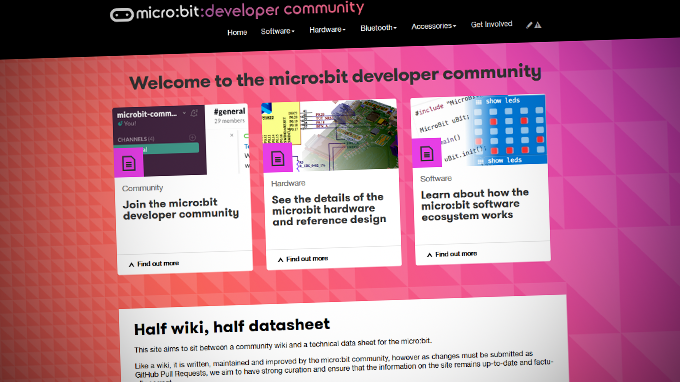
Task: Open the Get Involved page
Action: tap(491, 24)
